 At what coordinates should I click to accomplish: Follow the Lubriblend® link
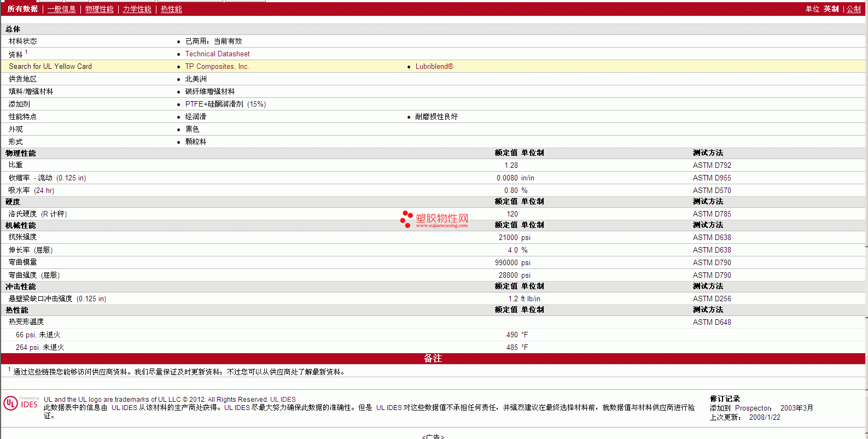click(434, 67)
